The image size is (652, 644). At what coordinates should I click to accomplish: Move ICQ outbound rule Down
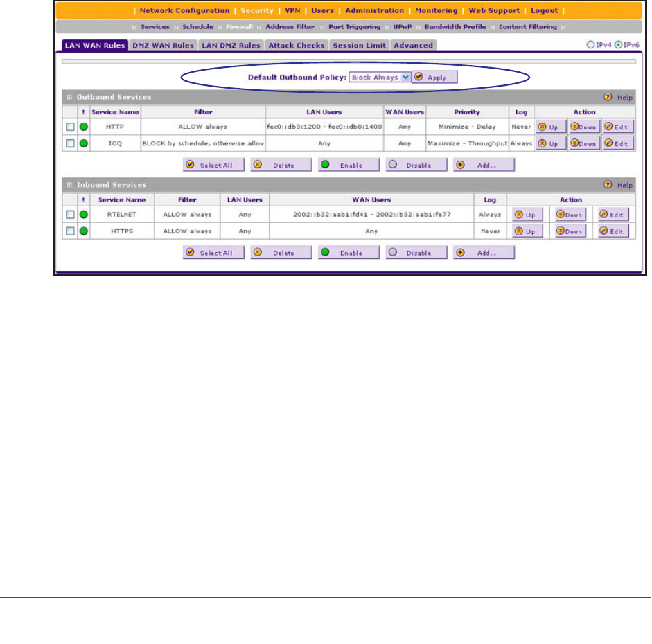tap(584, 143)
